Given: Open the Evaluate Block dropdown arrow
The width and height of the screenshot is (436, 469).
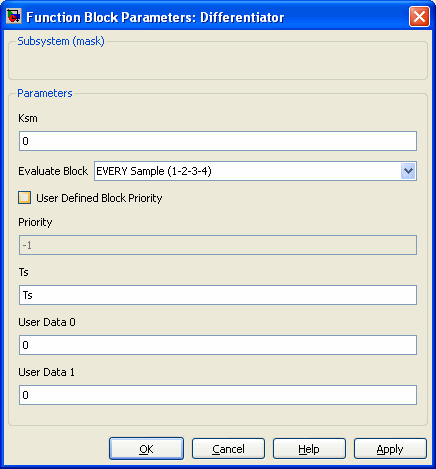Looking at the screenshot, I should tap(408, 171).
